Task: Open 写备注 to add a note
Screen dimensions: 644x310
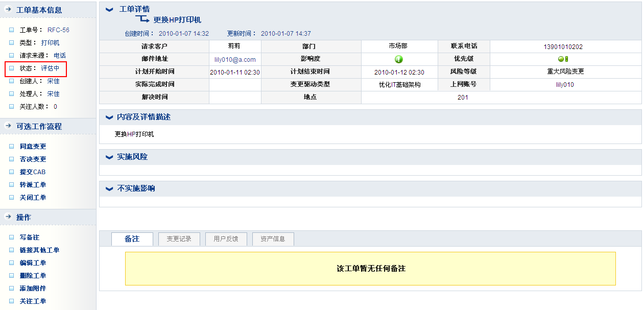Action: click(x=29, y=237)
